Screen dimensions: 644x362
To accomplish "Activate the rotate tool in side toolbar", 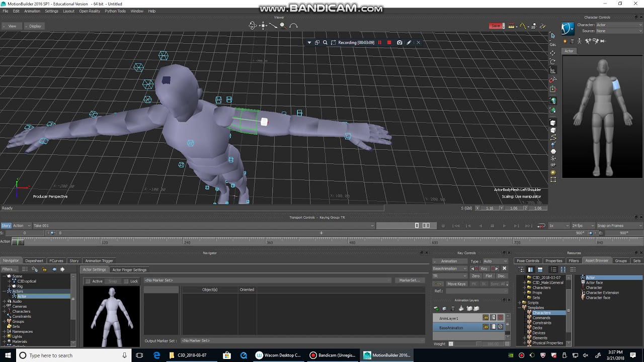I will tap(553, 62).
